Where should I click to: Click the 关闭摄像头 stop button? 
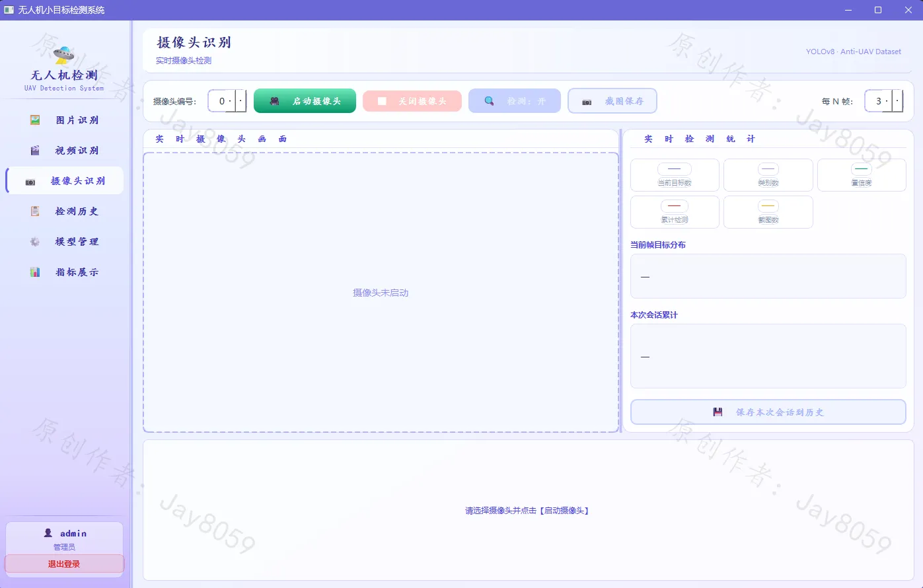412,101
